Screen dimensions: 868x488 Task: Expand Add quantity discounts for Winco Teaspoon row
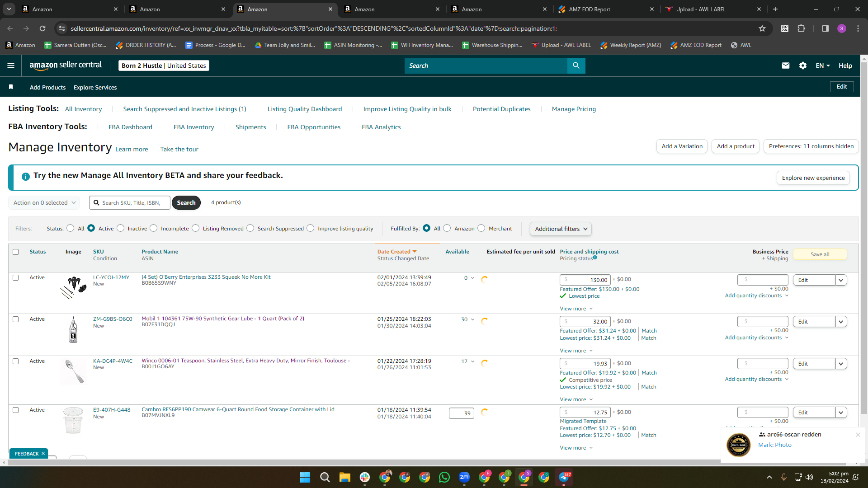pyautogui.click(x=757, y=379)
